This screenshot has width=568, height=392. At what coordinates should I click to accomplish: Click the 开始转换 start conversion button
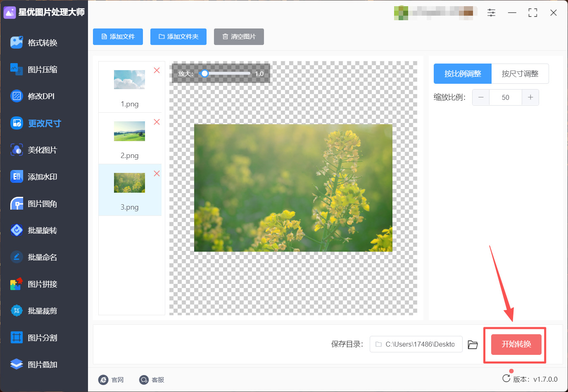point(516,344)
